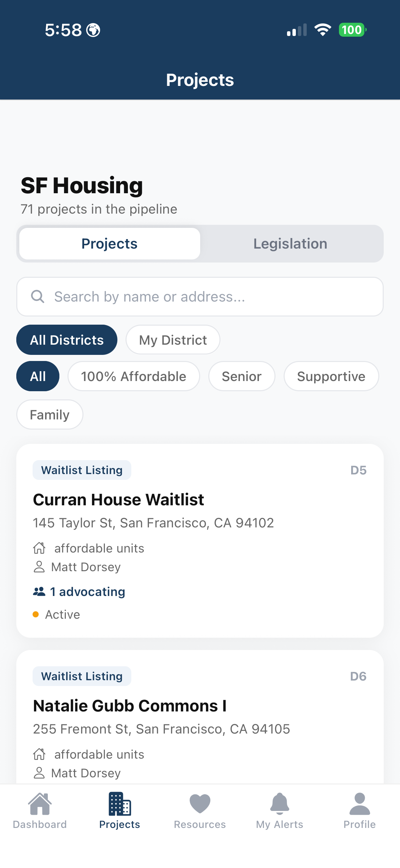Viewport: 400px width, 868px height.
Task: Open My Alerts bell icon
Action: coord(280,804)
